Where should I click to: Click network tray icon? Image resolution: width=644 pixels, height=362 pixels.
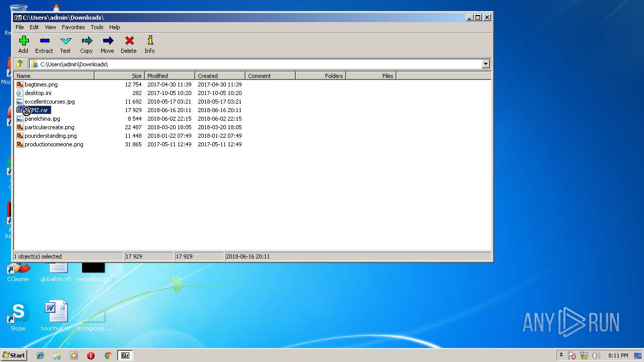click(584, 355)
